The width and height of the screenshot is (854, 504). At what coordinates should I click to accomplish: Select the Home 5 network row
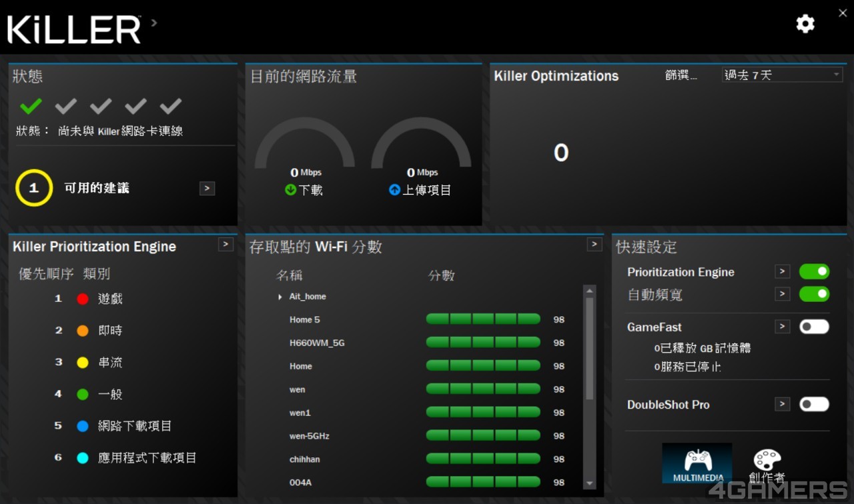coord(427,320)
